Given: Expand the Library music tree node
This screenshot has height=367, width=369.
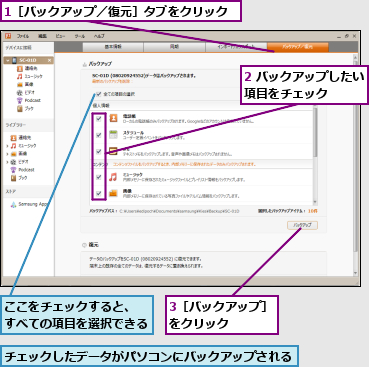Looking at the screenshot, I should [x=7, y=146].
